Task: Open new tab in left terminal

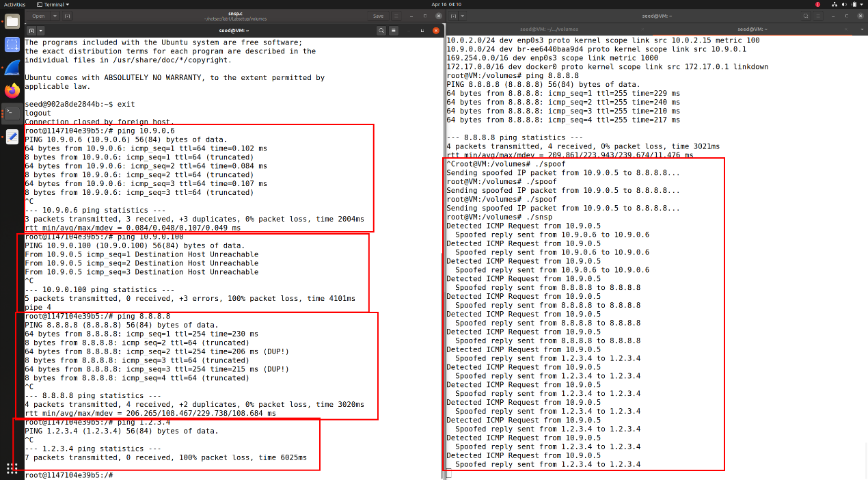Action: (31, 31)
